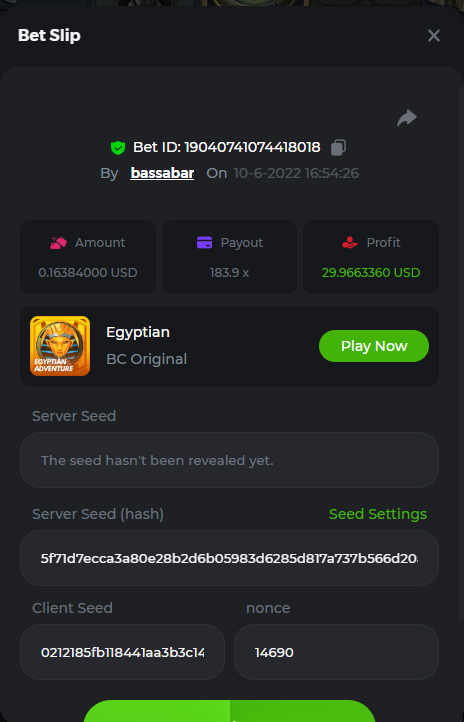The image size is (464, 722).
Task: Copy the Bet ID with copy icon
Action: click(x=338, y=147)
